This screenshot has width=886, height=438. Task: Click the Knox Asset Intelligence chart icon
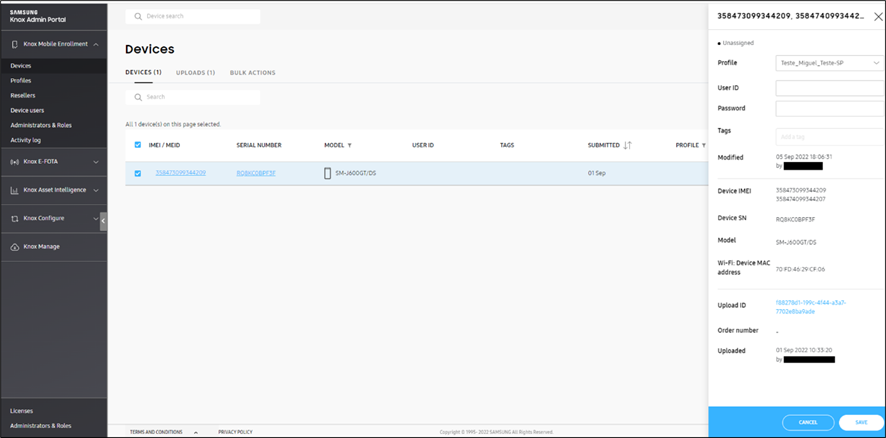click(15, 190)
